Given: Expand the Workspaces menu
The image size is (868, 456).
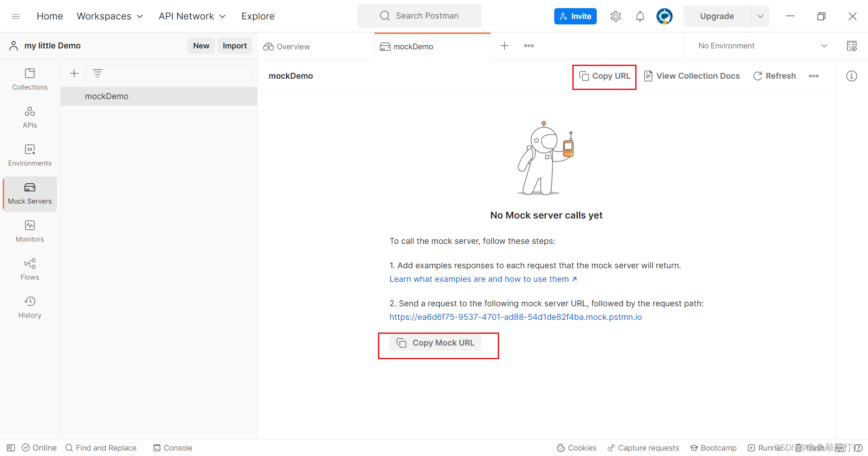Looking at the screenshot, I should pyautogui.click(x=109, y=16).
